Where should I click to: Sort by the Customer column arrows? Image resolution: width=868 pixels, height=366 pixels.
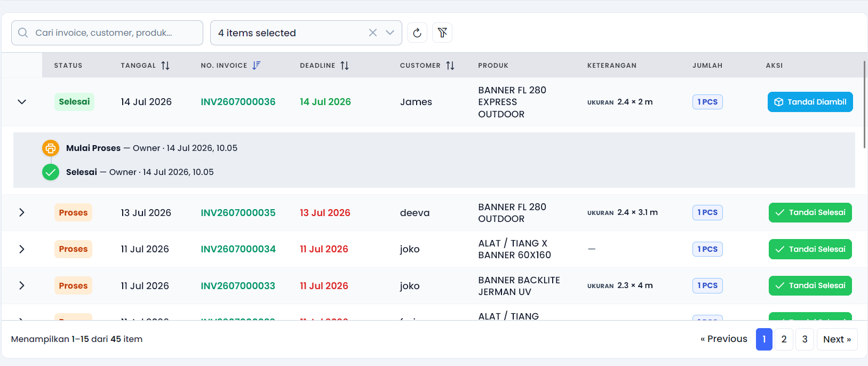click(450, 66)
